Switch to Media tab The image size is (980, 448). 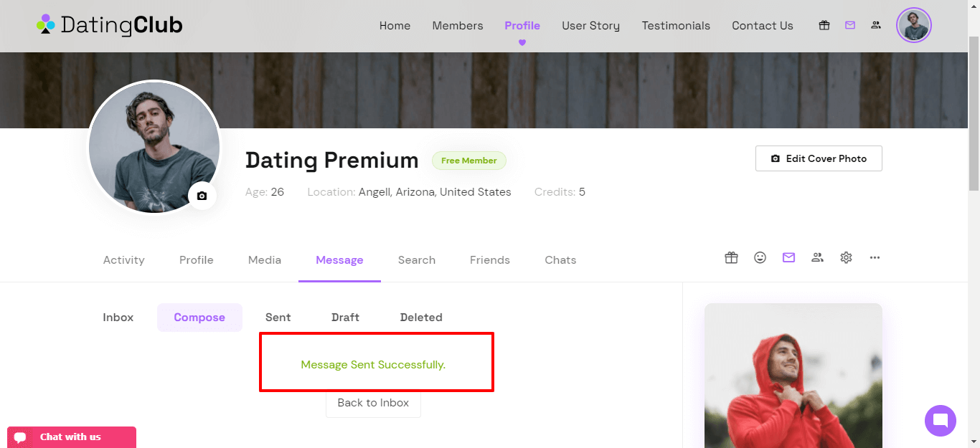click(265, 260)
